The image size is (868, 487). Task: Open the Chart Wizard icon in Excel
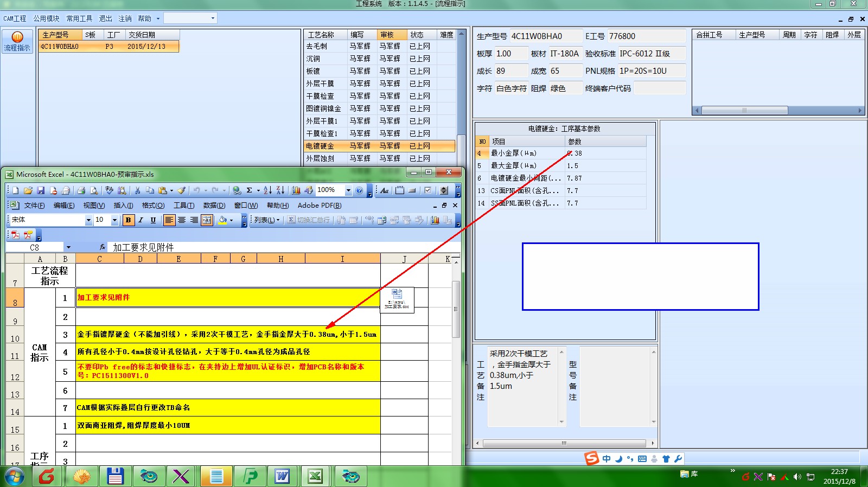pyautogui.click(x=296, y=190)
